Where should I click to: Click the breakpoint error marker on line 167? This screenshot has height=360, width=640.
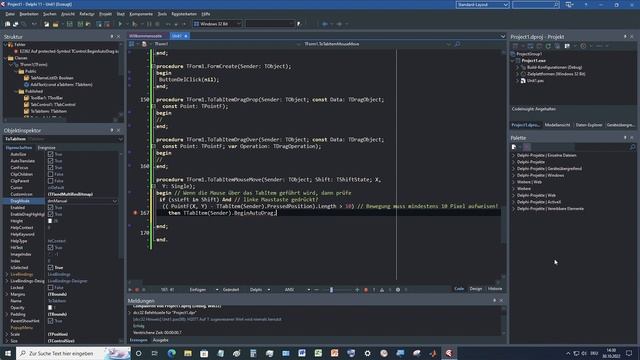135,213
